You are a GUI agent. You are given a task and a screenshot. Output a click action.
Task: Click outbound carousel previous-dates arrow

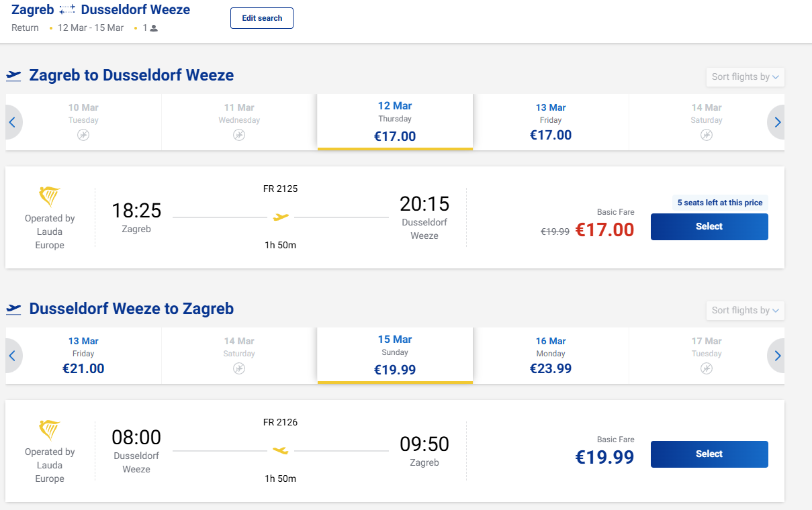tap(12, 122)
